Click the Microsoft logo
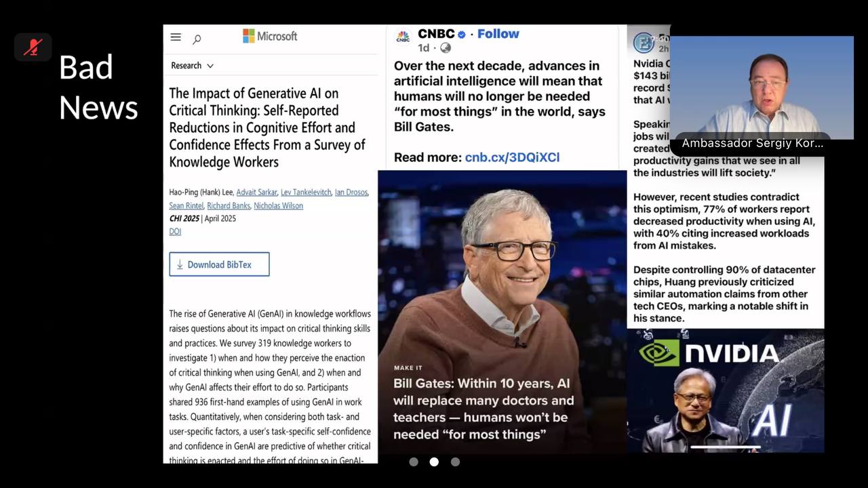This screenshot has height=488, width=868. [x=270, y=36]
